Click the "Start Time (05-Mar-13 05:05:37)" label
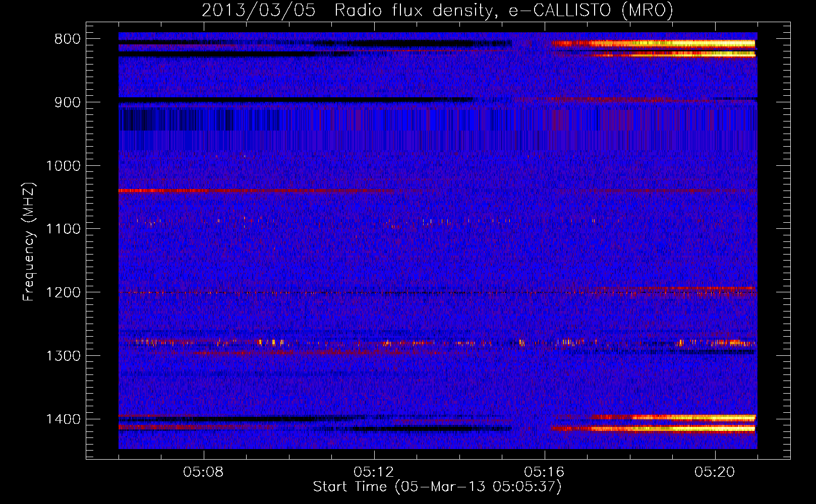Screen dimensions: 816x504 point(437,487)
